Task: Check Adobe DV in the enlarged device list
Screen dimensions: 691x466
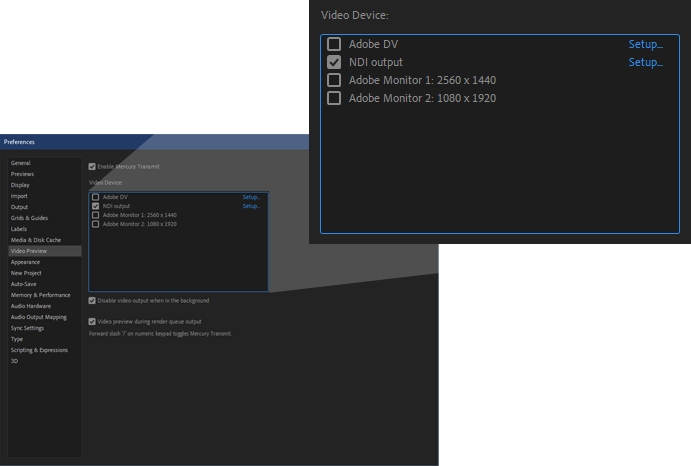Action: (334, 44)
